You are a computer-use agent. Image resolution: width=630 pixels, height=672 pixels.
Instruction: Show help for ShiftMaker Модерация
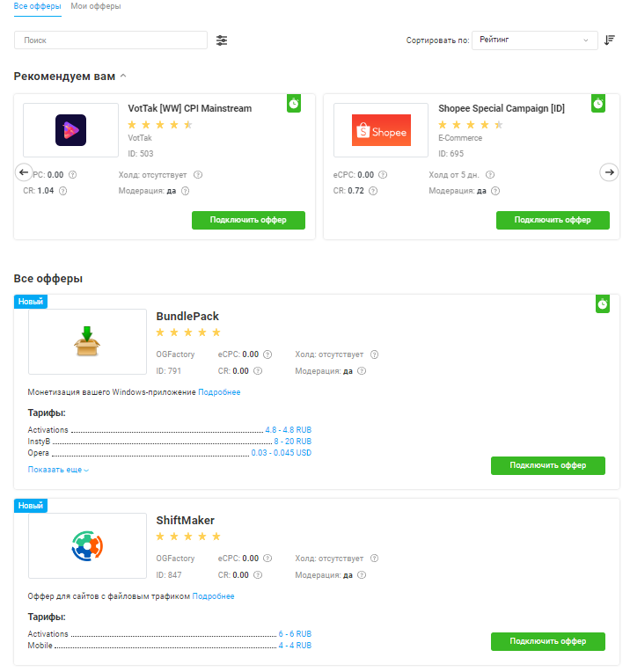point(362,575)
